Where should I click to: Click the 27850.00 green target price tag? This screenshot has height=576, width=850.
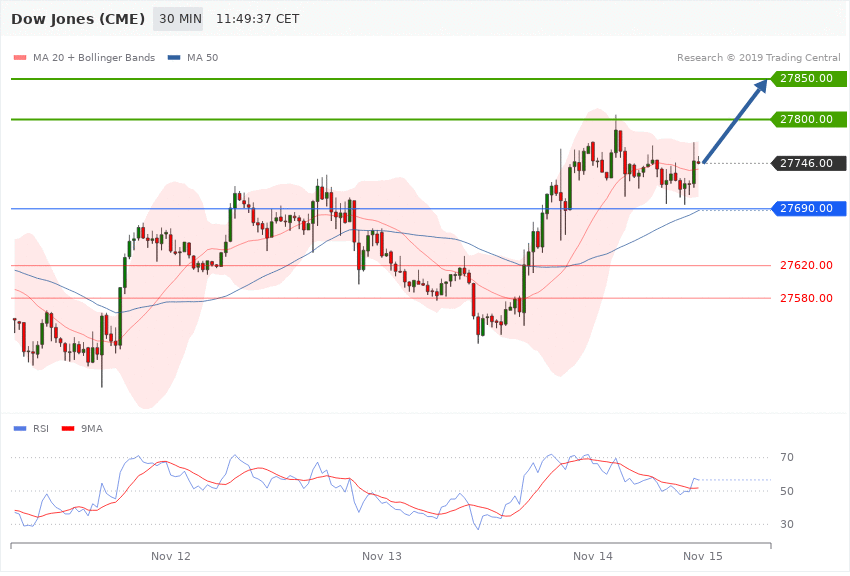[808, 78]
